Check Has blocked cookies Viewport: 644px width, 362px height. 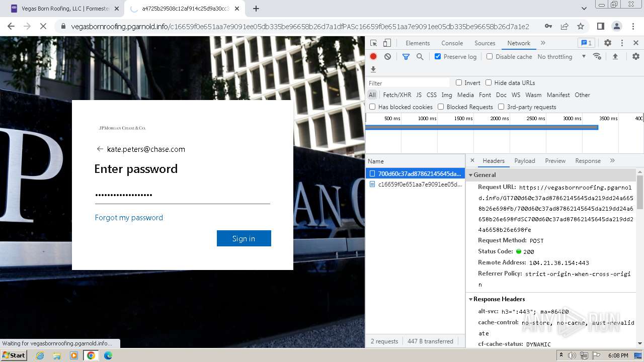click(x=372, y=107)
